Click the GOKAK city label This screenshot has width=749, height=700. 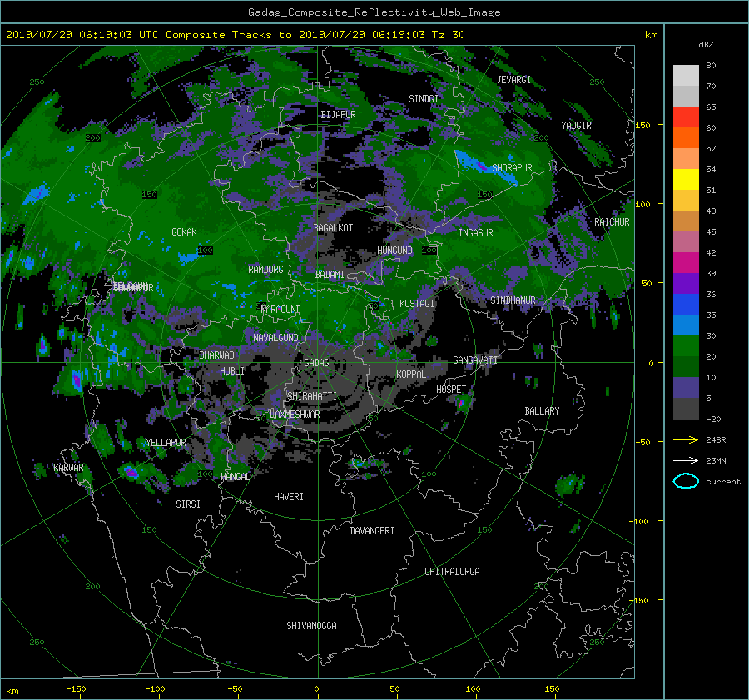[x=184, y=231]
